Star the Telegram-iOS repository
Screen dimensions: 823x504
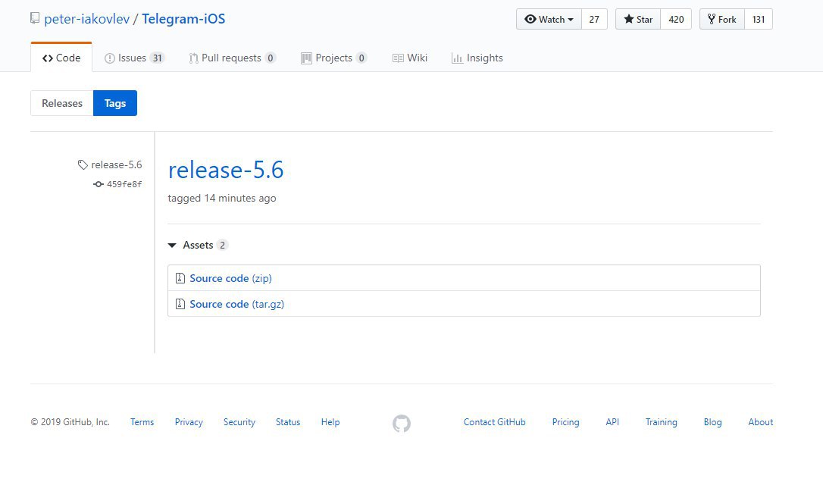point(638,20)
